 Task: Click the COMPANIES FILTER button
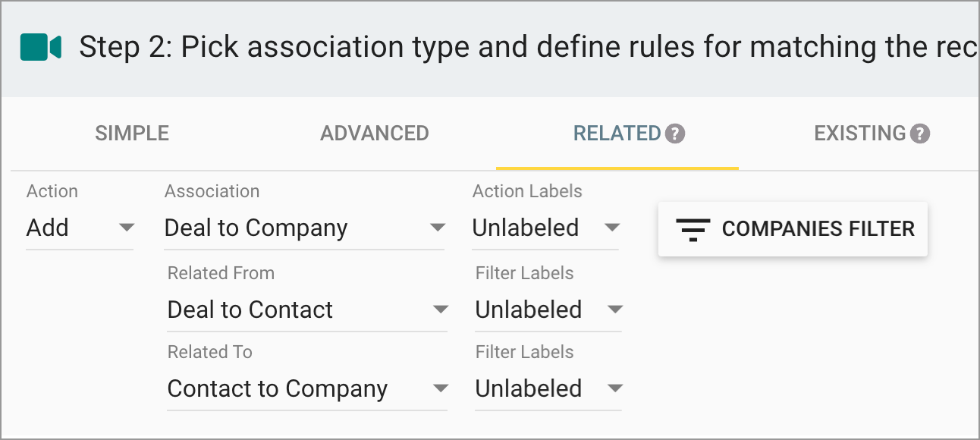pos(792,228)
